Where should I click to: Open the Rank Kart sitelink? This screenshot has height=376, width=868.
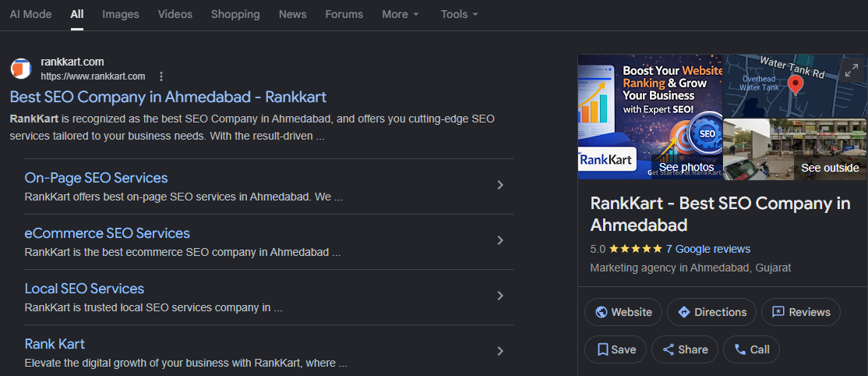tap(55, 344)
